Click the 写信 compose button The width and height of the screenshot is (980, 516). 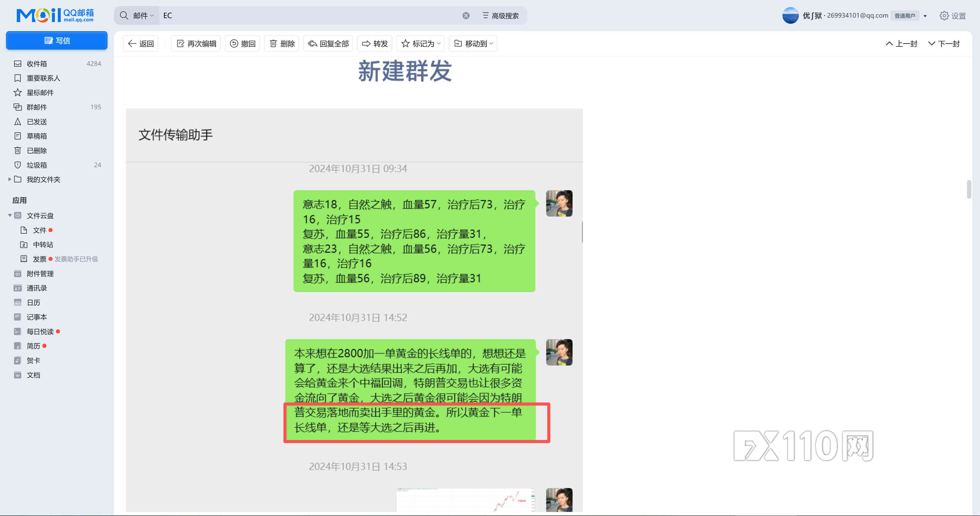tap(57, 40)
